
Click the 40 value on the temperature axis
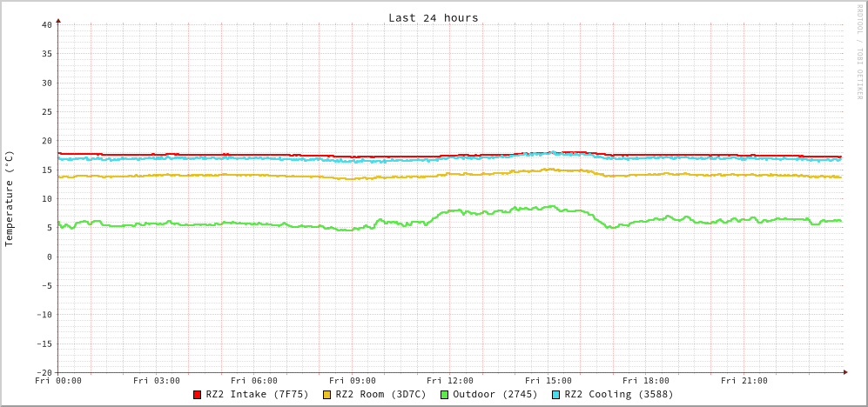(x=46, y=24)
